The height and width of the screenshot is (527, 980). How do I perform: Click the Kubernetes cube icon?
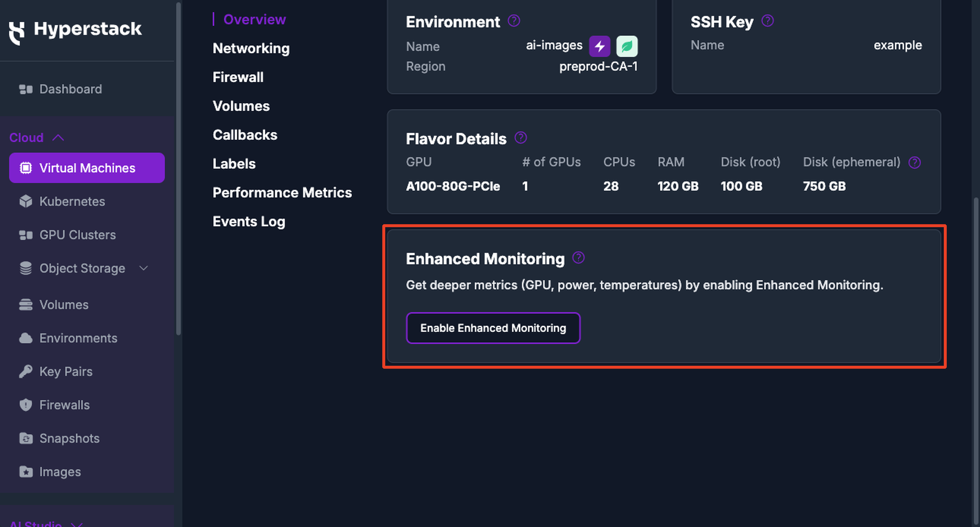click(26, 201)
